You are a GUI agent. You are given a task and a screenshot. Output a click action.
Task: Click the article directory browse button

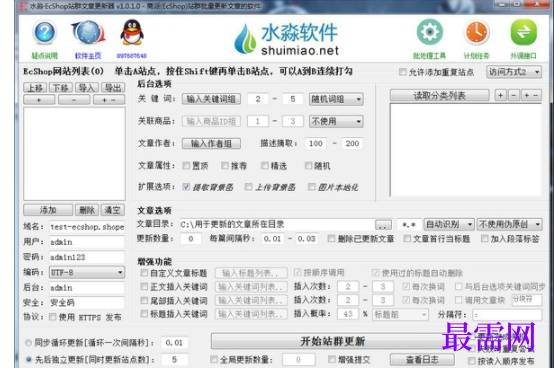[x=383, y=225]
